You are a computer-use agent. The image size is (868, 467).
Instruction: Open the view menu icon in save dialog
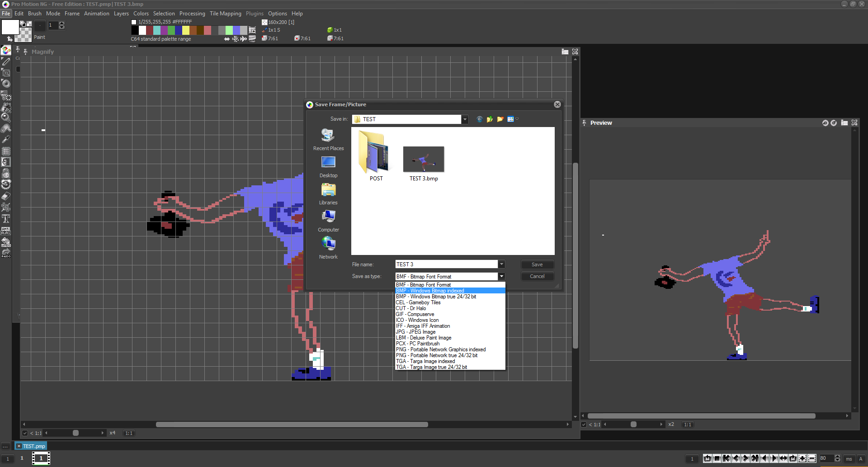click(x=512, y=119)
